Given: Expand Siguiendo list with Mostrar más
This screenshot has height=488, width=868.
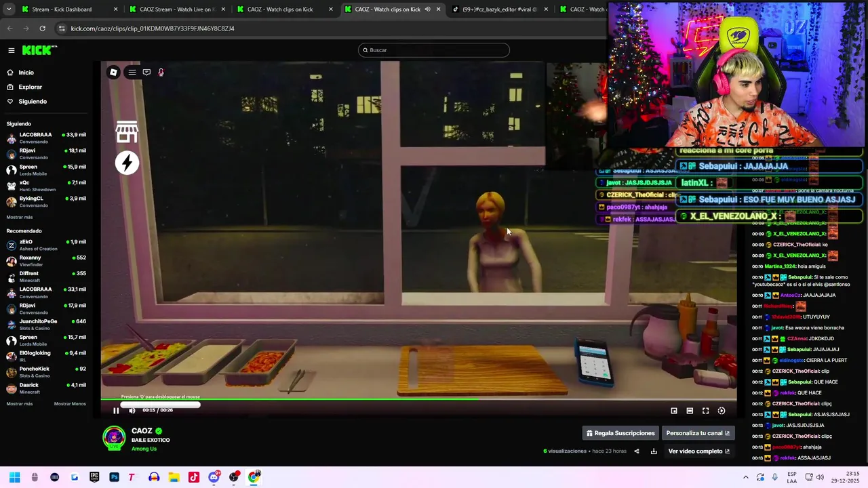Looking at the screenshot, I should click(20, 218).
